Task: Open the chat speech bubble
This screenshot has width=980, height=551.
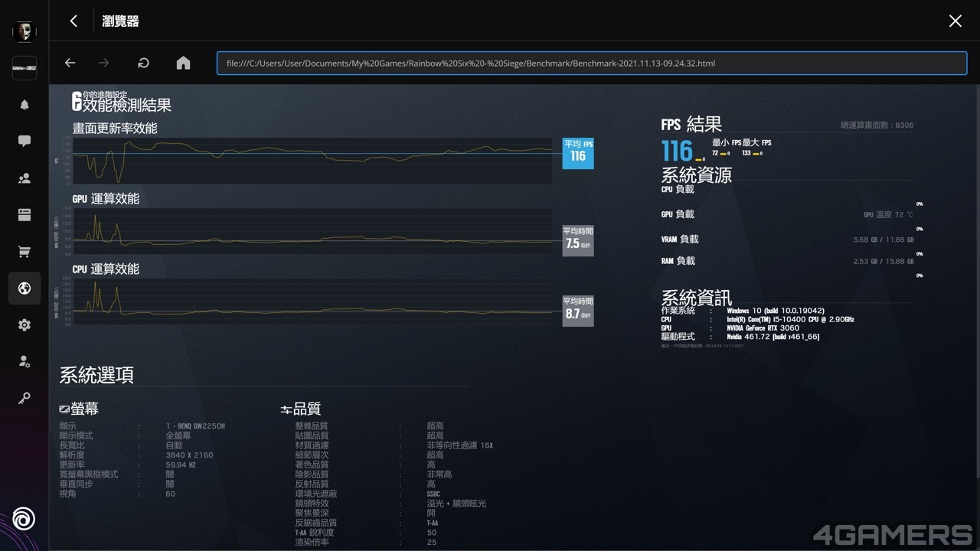Action: pos(24,142)
